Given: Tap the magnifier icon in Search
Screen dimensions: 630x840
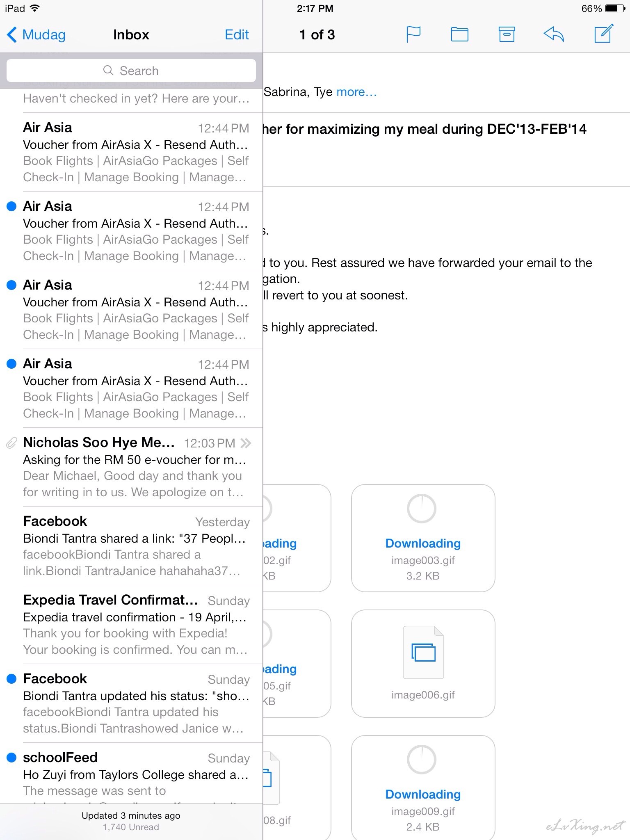Looking at the screenshot, I should coord(108,71).
